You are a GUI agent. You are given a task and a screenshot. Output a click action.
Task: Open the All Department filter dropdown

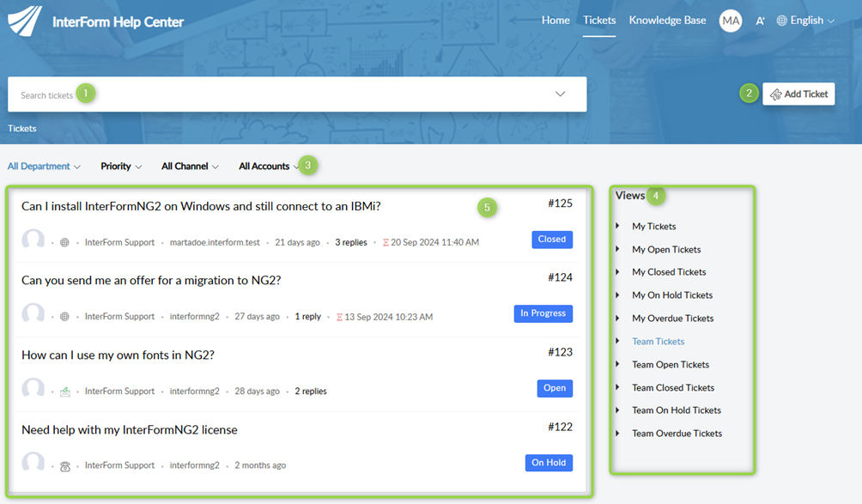click(44, 166)
